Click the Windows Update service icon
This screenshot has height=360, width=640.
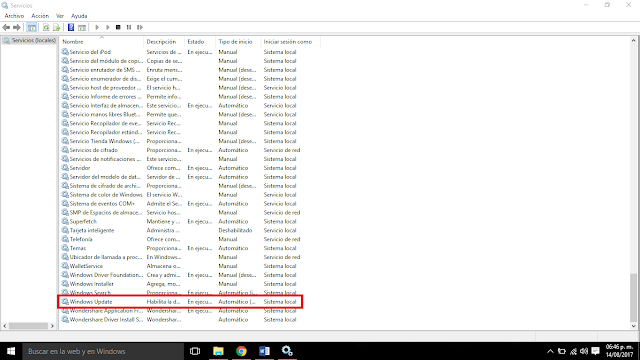[x=65, y=302]
